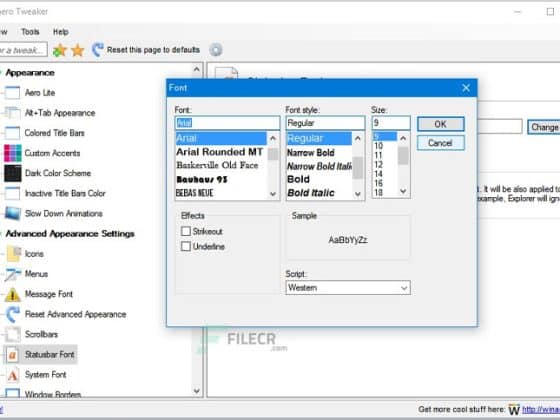This screenshot has width=560, height=420.
Task: Select Advanced Appearance Settings category
Action: pyautogui.click(x=70, y=234)
